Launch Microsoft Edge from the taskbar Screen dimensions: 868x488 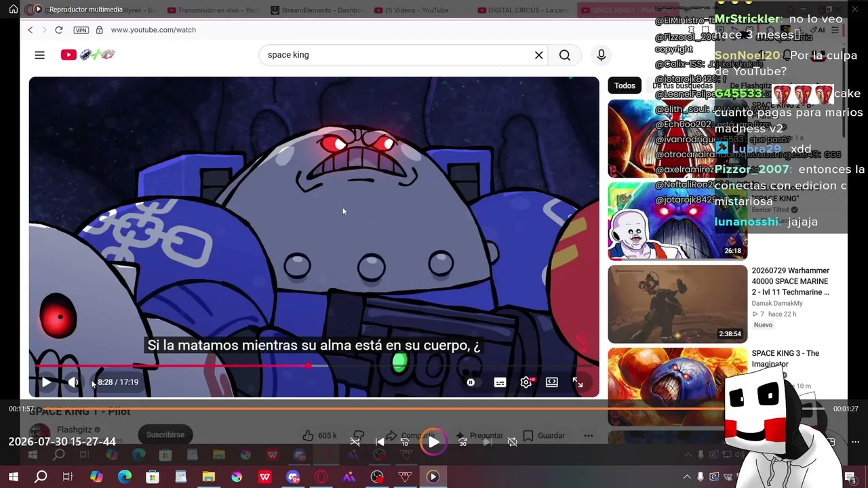pos(125,477)
